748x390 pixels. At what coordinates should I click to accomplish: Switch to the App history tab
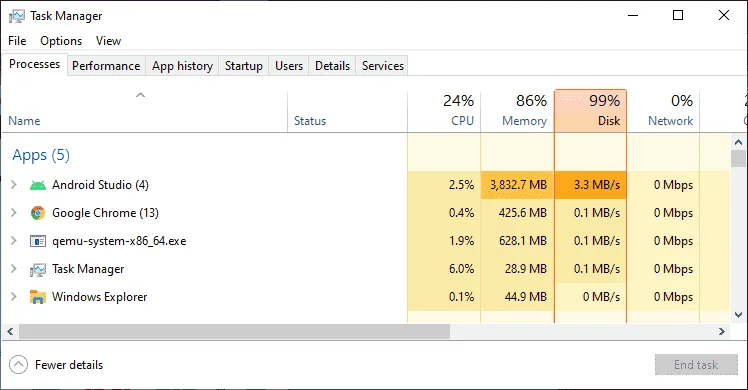coord(182,66)
